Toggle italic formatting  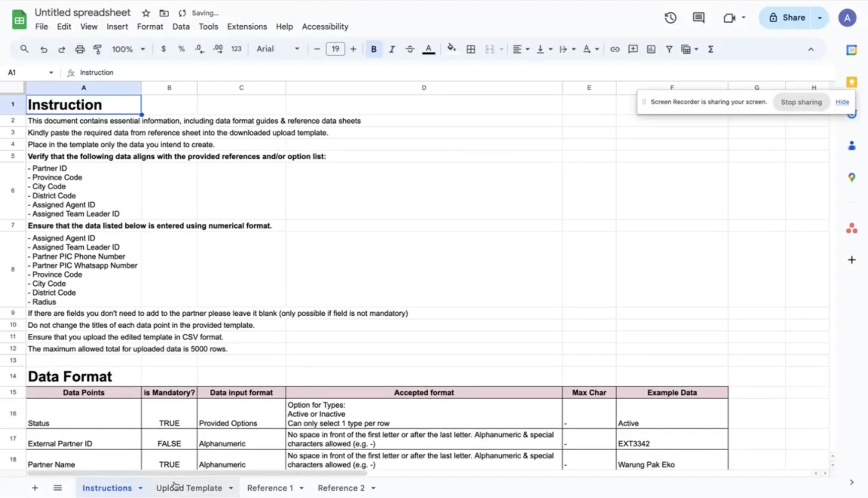(x=391, y=49)
